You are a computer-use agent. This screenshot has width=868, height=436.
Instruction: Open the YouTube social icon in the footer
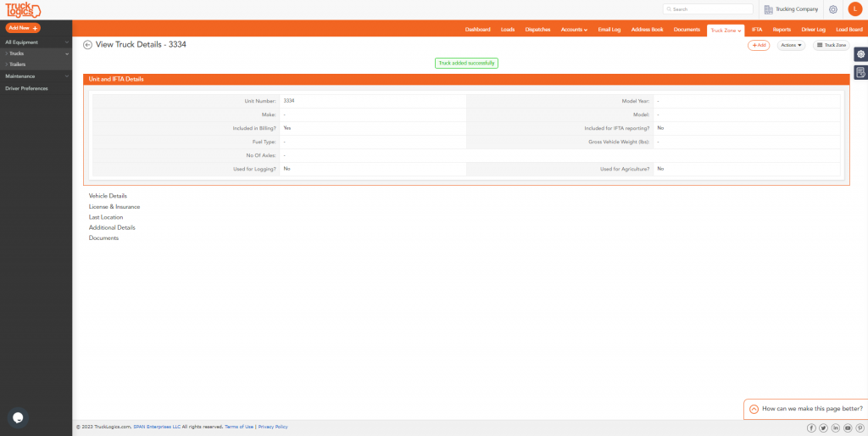848,428
